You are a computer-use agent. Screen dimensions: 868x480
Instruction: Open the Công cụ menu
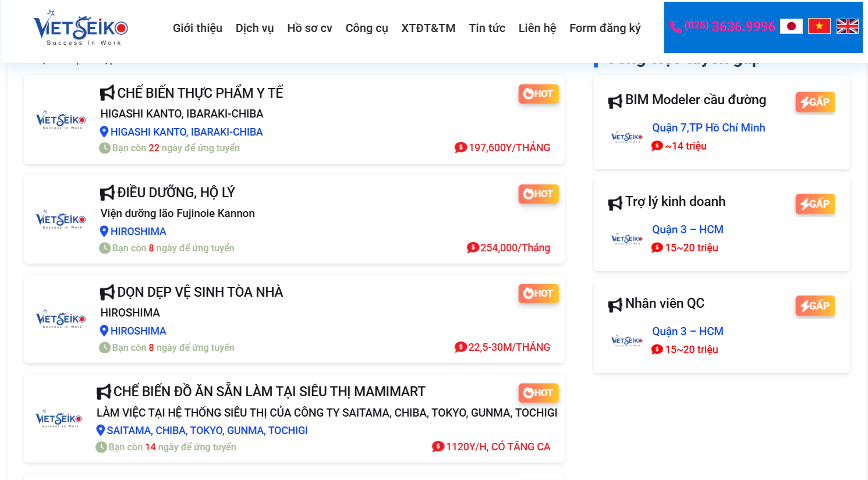(x=366, y=28)
